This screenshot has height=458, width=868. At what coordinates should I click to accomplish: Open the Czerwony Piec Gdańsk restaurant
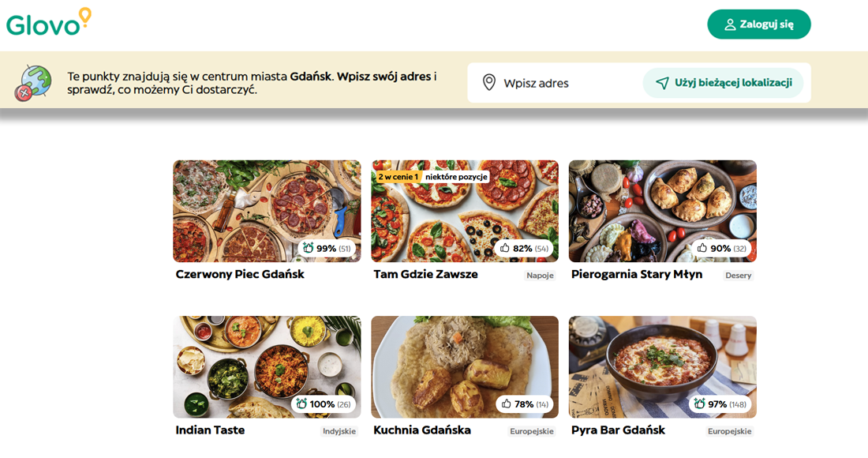[266, 211]
